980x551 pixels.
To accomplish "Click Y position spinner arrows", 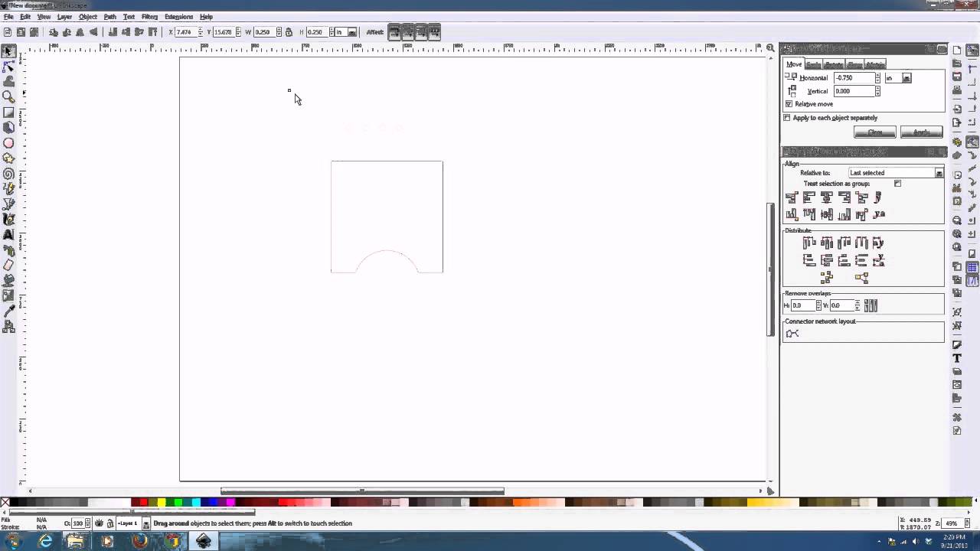I will coord(238,32).
